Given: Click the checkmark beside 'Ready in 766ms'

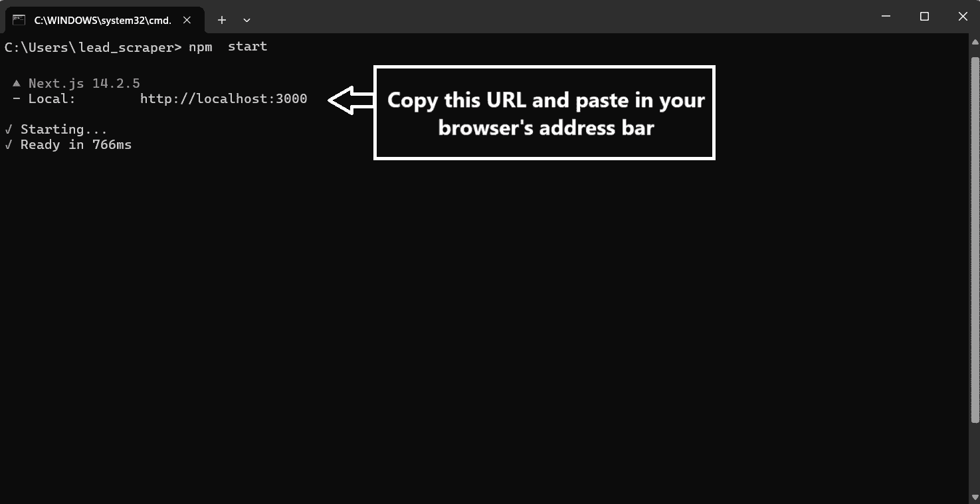Looking at the screenshot, I should tap(9, 144).
